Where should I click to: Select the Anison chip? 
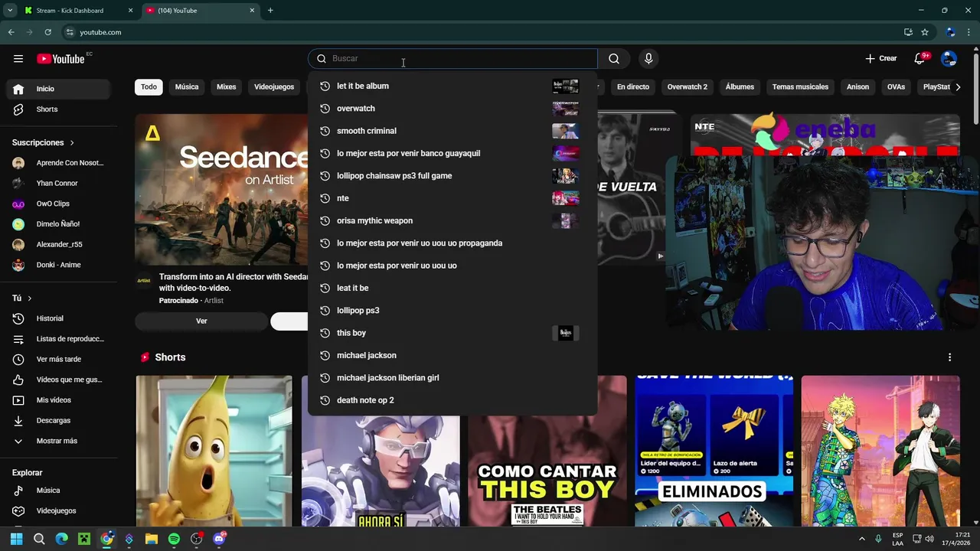(857, 87)
